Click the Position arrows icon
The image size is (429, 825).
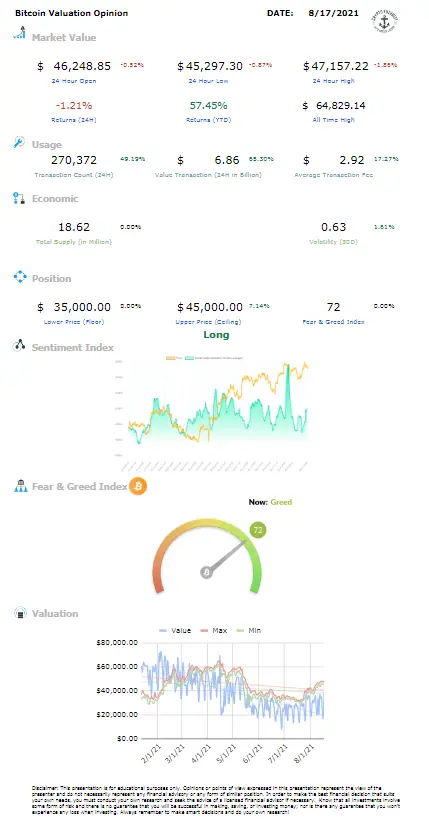tap(19, 277)
